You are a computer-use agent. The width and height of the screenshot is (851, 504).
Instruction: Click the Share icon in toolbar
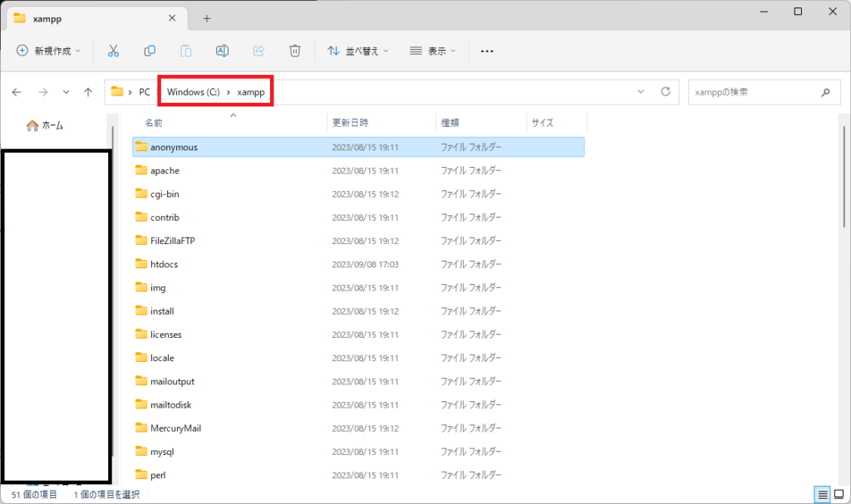coord(259,51)
